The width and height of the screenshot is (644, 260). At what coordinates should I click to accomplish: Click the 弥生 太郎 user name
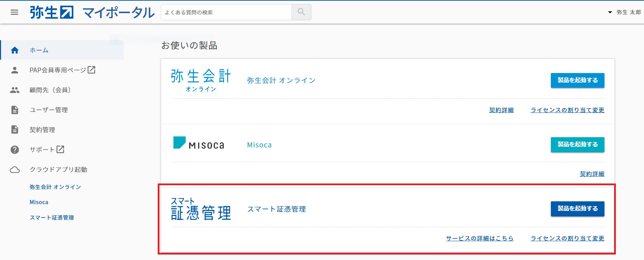coord(629,12)
